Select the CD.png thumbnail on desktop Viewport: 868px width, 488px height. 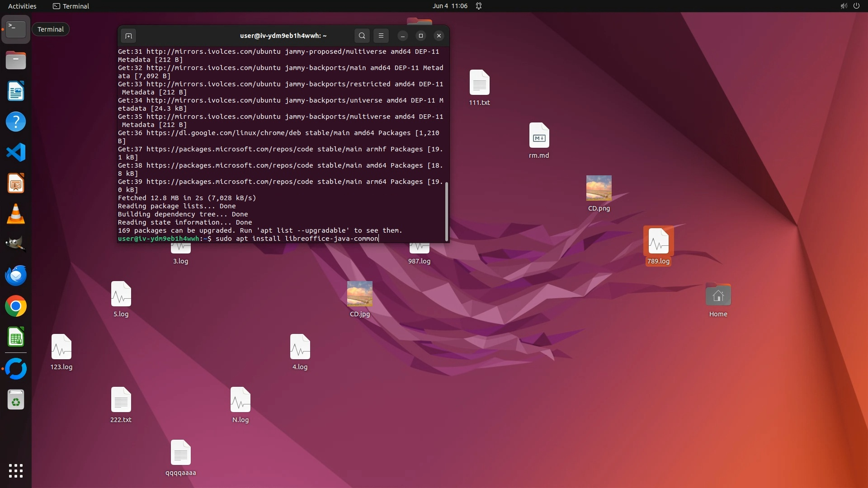599,188
